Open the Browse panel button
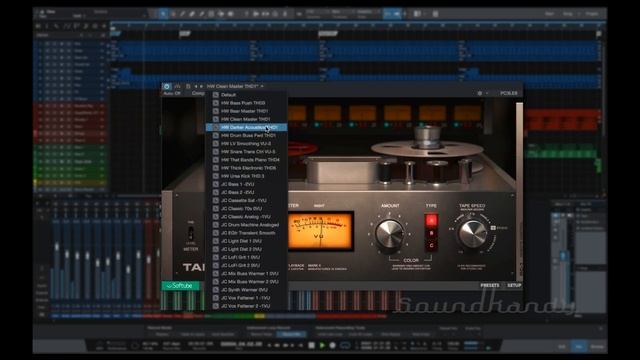Viewport: 640px width, 360px height. [597, 347]
